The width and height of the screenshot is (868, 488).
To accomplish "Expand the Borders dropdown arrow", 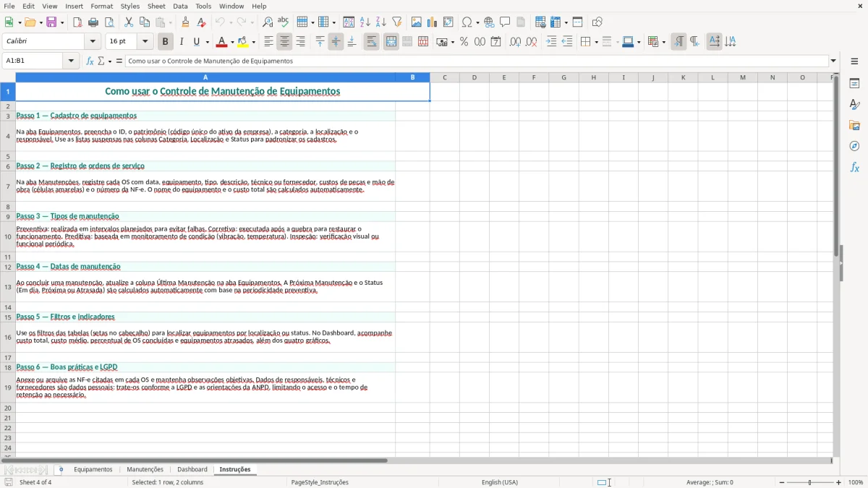I will [x=596, y=42].
